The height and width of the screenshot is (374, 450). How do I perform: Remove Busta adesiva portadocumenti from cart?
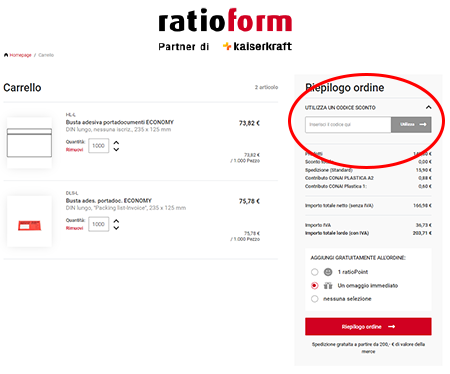74,150
